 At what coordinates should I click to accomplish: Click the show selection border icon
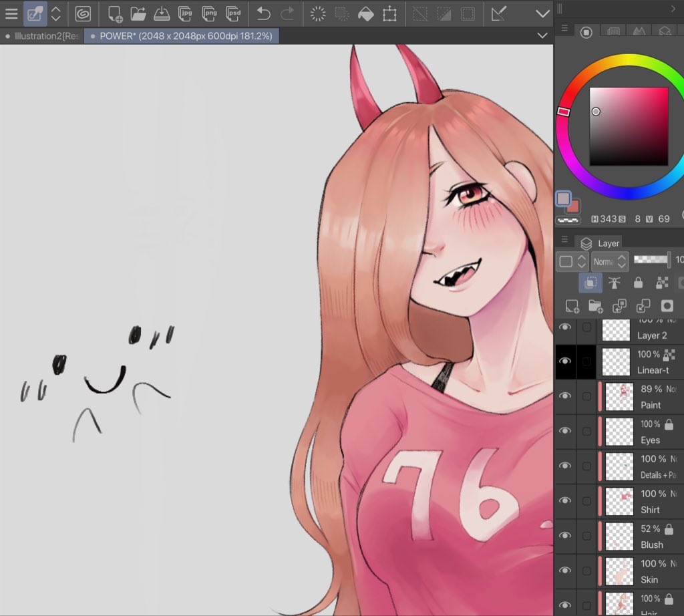click(468, 14)
